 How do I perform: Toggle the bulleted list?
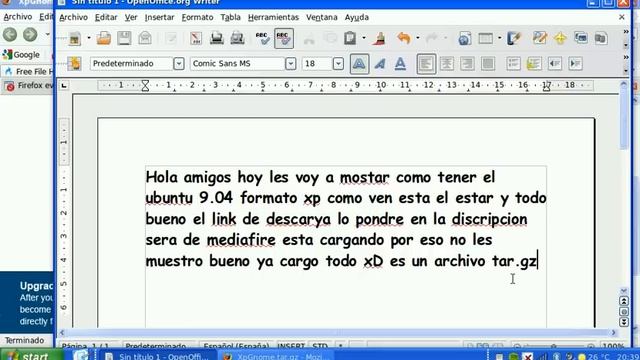(534, 64)
